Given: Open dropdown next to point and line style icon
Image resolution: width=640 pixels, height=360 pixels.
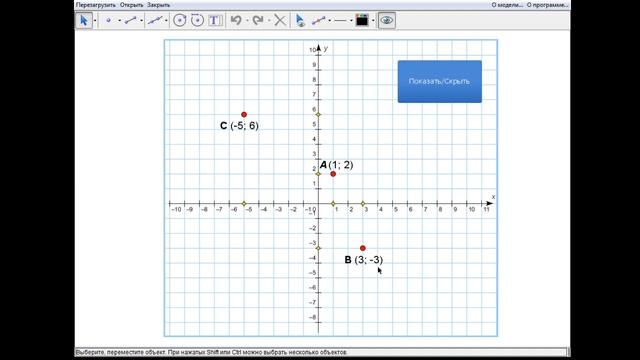Looking at the screenshot, I should 329,20.
